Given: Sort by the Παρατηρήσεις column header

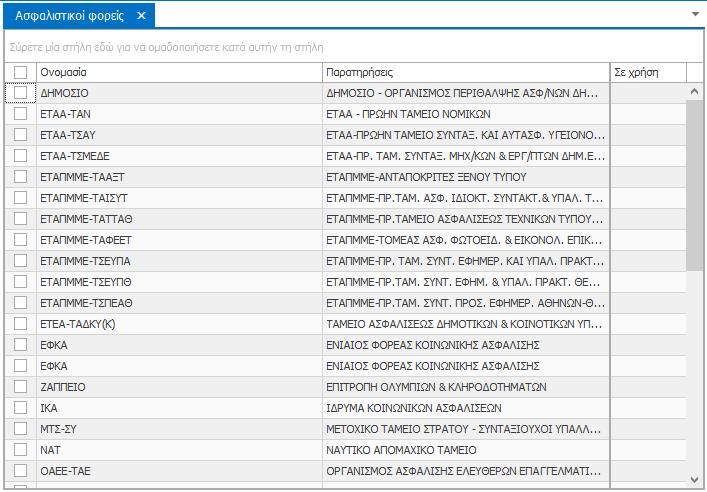Looking at the screenshot, I should (x=466, y=72).
